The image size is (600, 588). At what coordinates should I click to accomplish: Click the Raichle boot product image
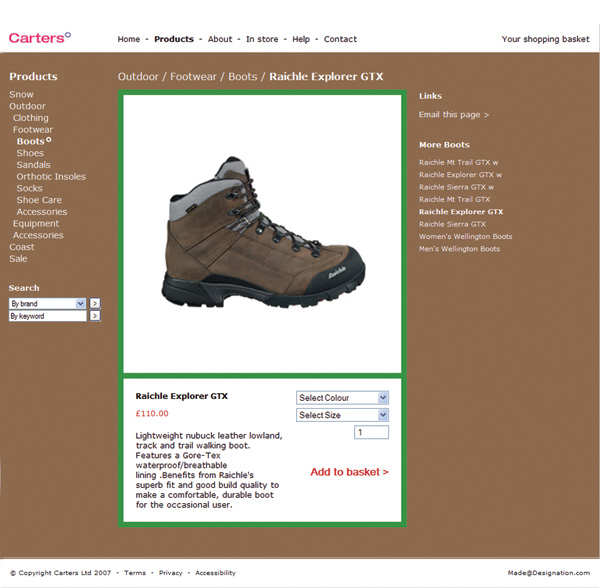click(262, 232)
